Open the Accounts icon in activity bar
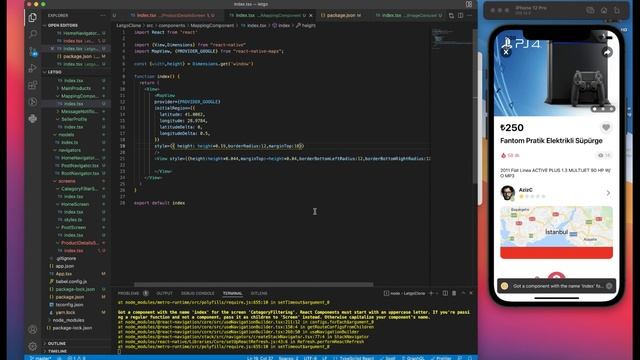The image size is (640, 360). click(33, 329)
